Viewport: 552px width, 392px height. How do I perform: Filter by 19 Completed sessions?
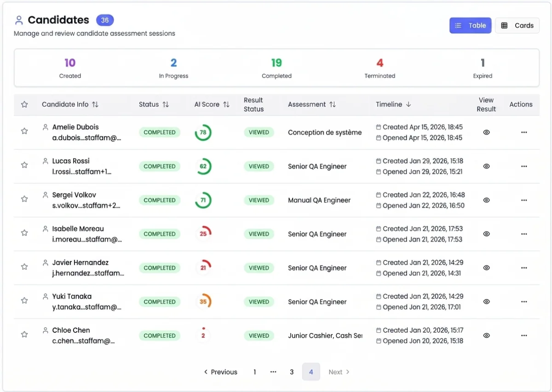(x=276, y=68)
